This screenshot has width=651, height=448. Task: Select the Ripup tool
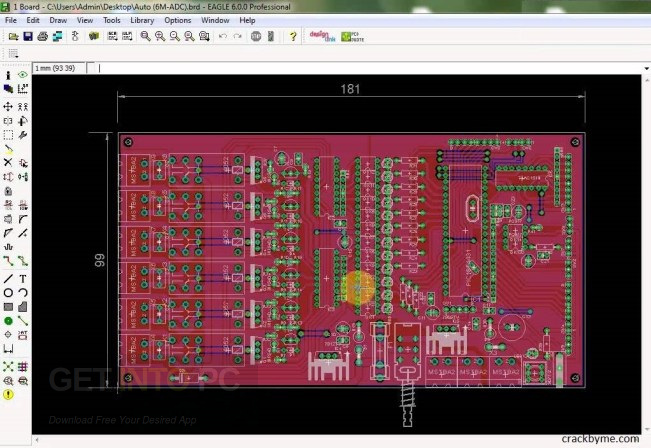(x=23, y=261)
